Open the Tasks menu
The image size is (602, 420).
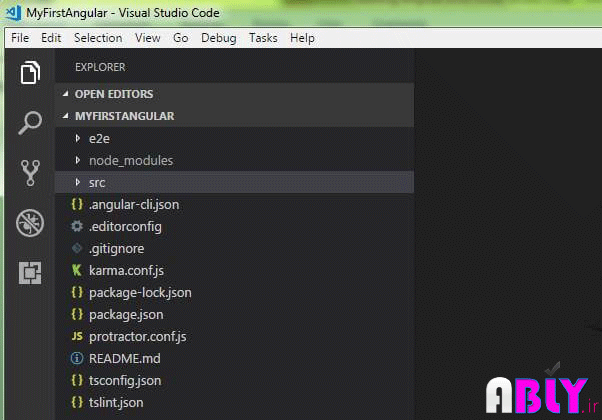[x=263, y=38]
